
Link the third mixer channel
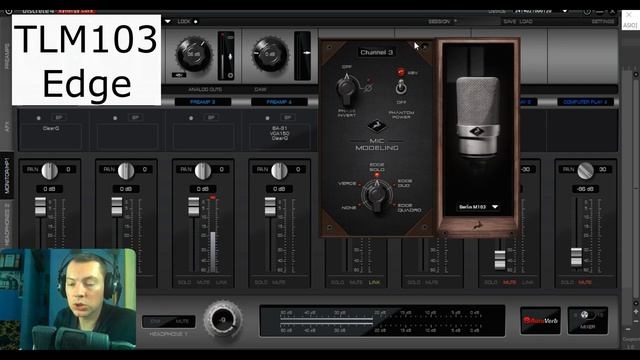click(222, 282)
